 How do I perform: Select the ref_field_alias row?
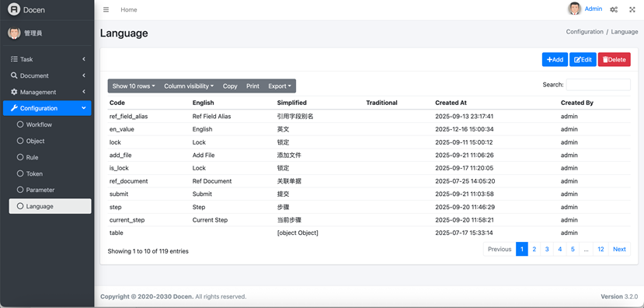369,117
